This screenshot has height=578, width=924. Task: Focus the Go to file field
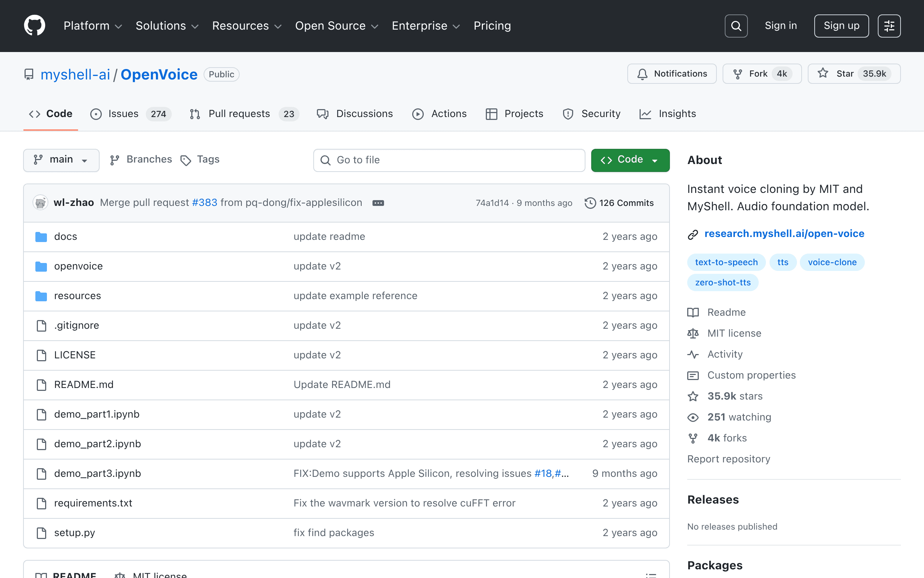449,160
